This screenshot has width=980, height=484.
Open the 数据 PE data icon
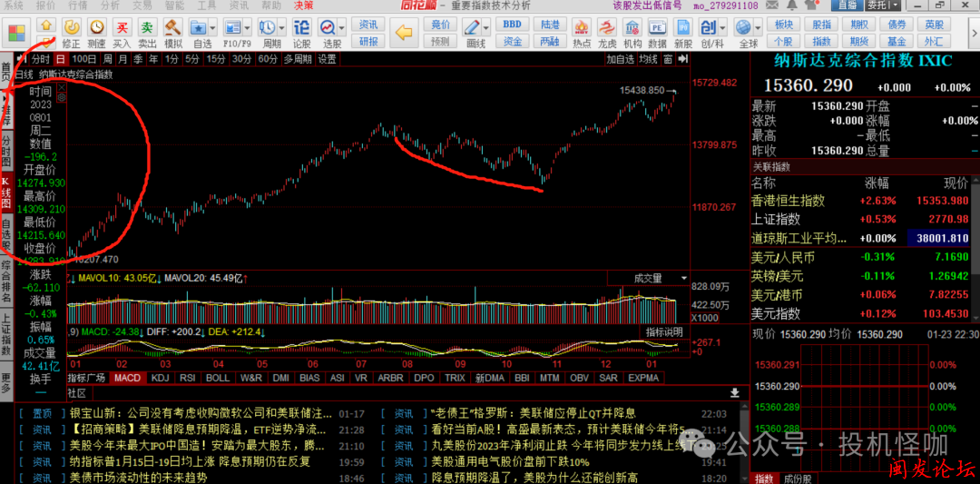coord(657,33)
